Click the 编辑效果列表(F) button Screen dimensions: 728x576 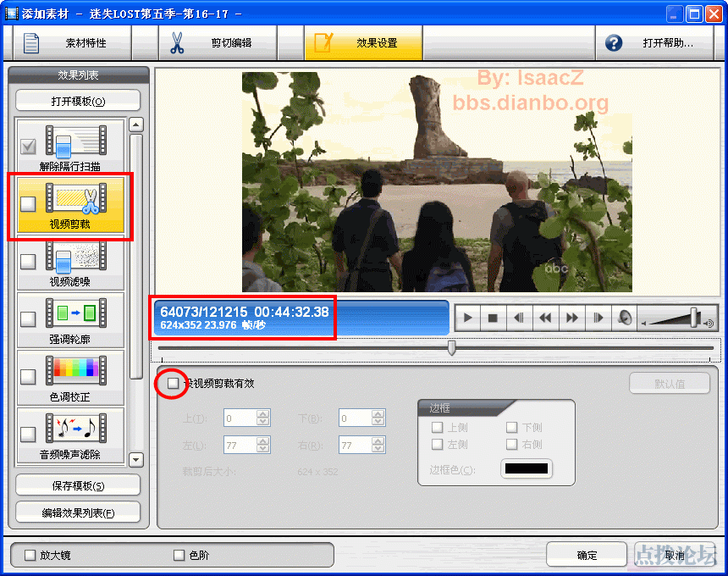(x=78, y=512)
